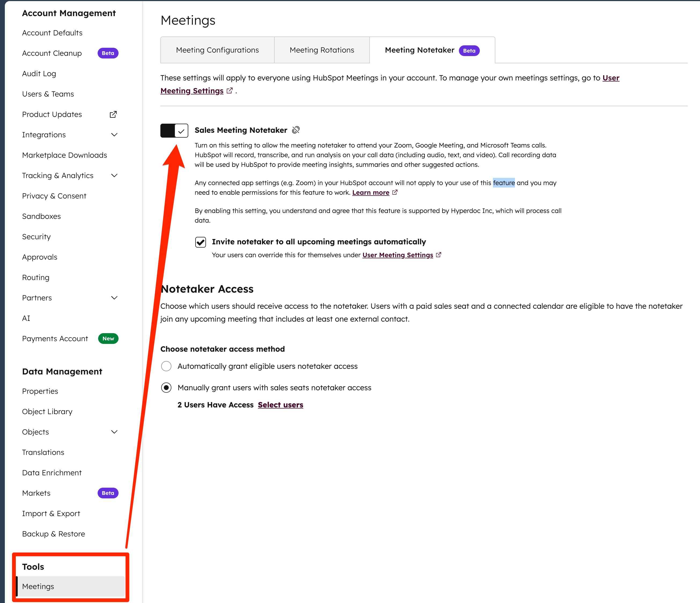
Task: Click the link icon beside Sales Meeting Notetaker
Action: [x=296, y=130]
